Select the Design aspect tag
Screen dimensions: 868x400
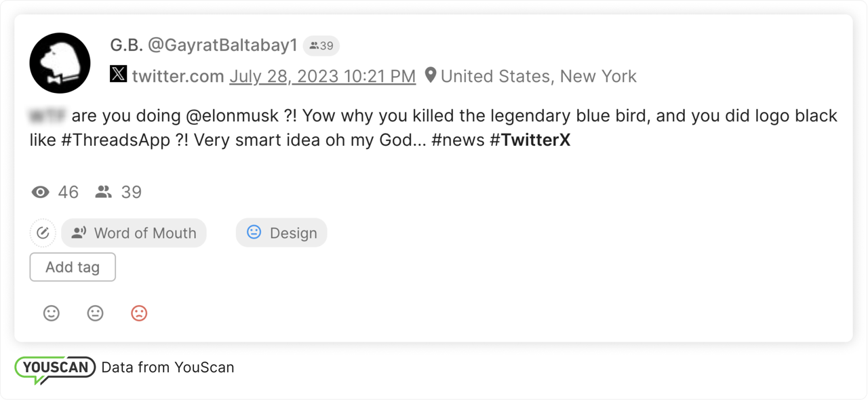coord(292,233)
